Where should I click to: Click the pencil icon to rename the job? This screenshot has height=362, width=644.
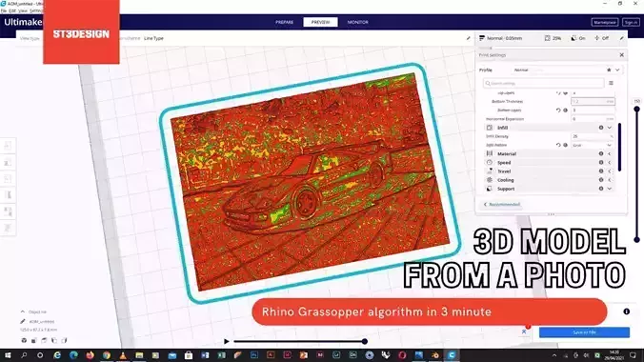pos(23,321)
